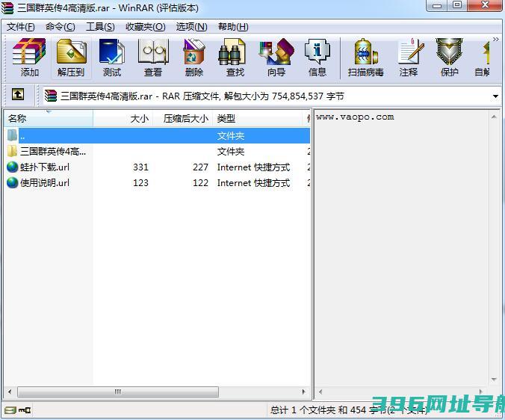Click the Add (添加) toolbar icon
Image resolution: width=505 pixels, height=420 pixels.
(29, 58)
